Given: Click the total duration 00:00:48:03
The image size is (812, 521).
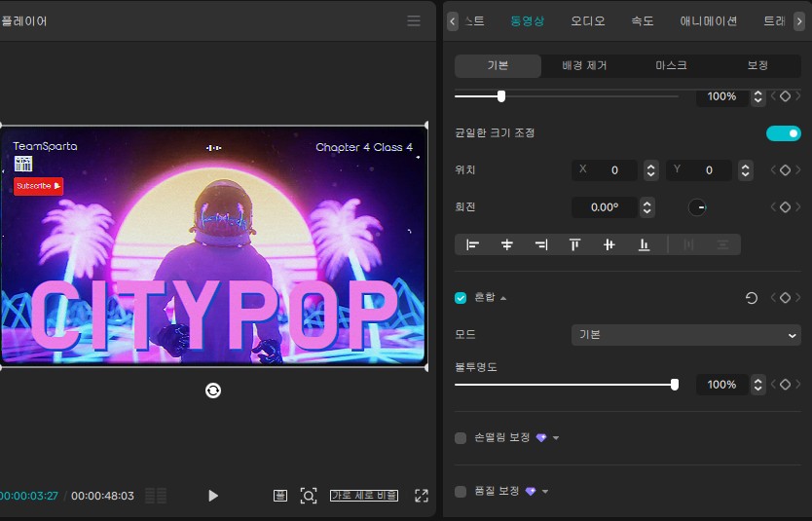Looking at the screenshot, I should (x=102, y=496).
